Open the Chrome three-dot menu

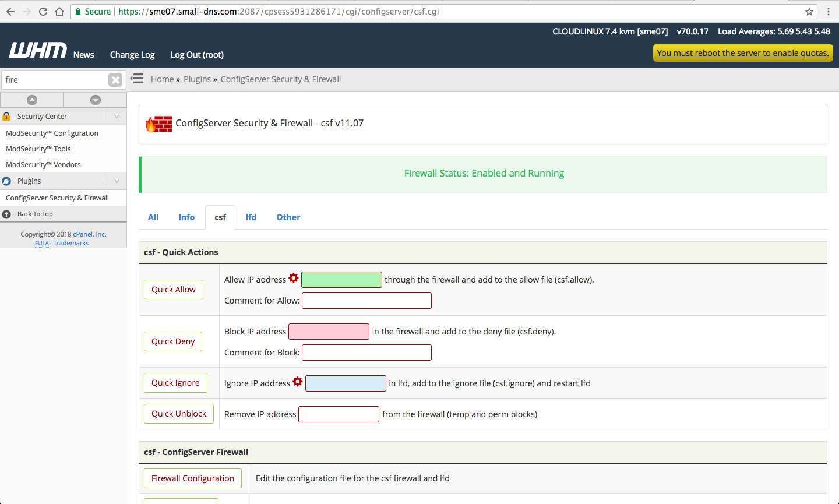pyautogui.click(x=828, y=12)
